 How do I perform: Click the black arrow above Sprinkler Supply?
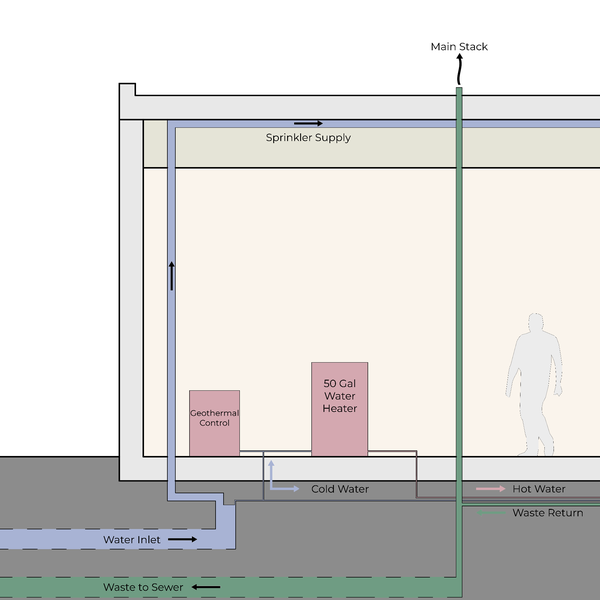[308, 123]
